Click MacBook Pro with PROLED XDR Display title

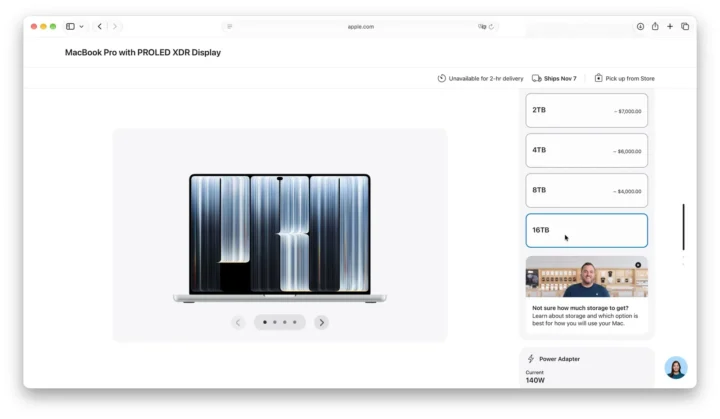143,52
